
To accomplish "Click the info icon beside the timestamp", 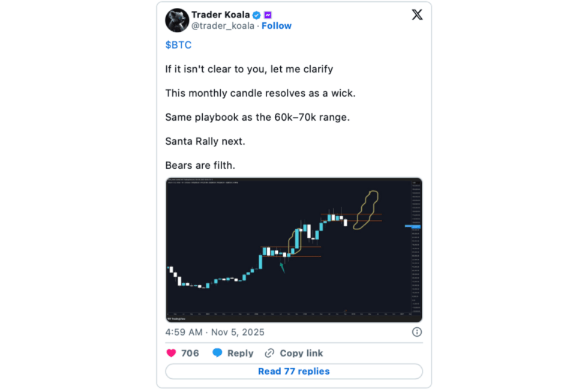I will click(x=417, y=332).
